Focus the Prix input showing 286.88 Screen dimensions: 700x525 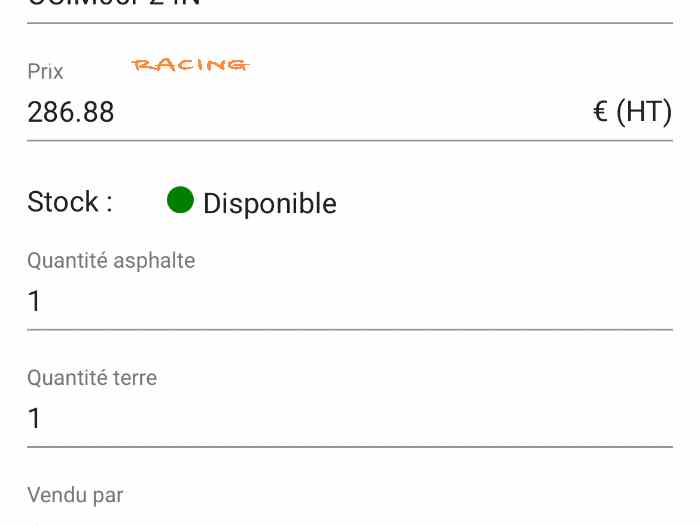point(300,112)
